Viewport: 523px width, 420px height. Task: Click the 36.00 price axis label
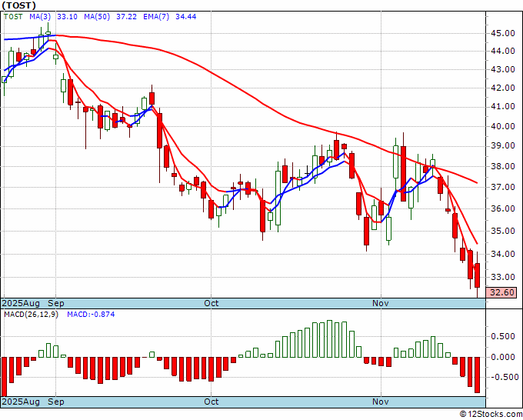[x=503, y=208]
